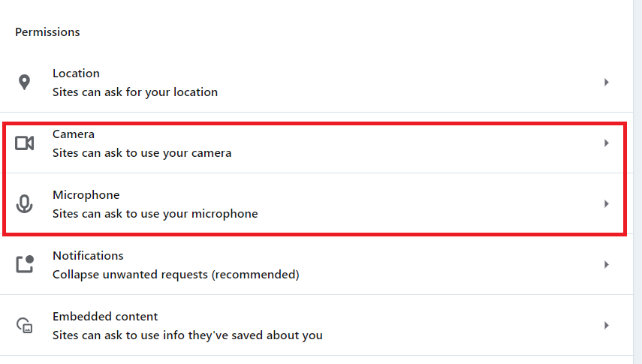Open Embedded content via its chevron
Viewport: 642px width, 364px height.
point(606,325)
